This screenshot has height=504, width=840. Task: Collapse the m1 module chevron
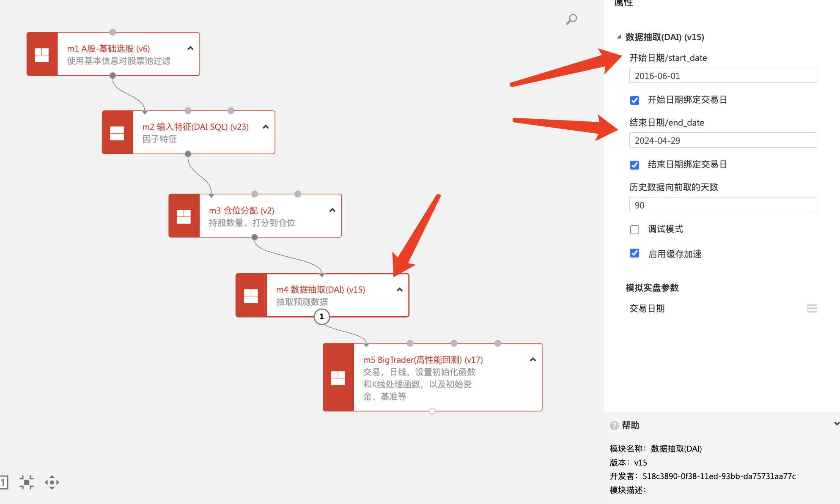click(x=190, y=48)
